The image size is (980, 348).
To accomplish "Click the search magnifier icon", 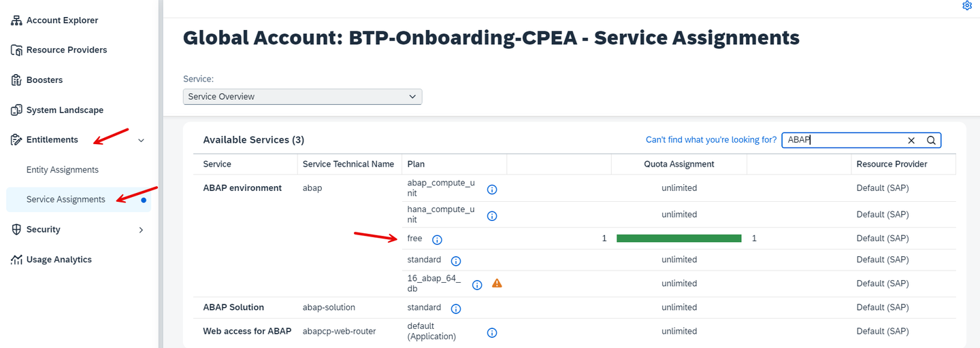I will pyautogui.click(x=931, y=140).
